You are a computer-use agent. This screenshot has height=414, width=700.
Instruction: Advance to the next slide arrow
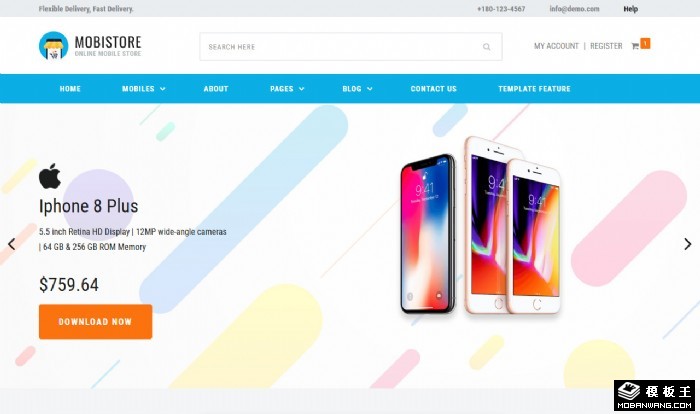click(x=688, y=244)
